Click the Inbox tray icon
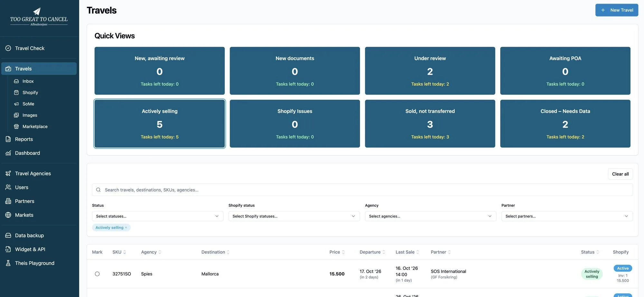The height and width of the screenshot is (297, 644). (x=16, y=81)
